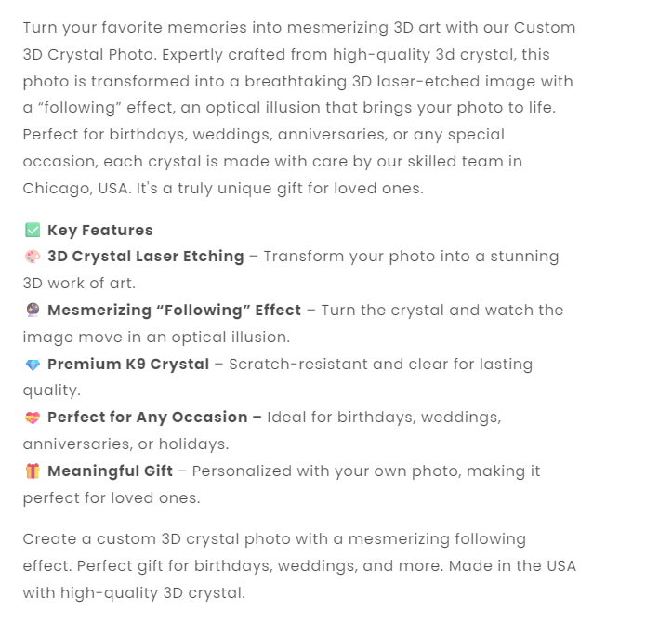Click the "Key Features" heading
This screenshot has height=623, width=672.
click(100, 230)
